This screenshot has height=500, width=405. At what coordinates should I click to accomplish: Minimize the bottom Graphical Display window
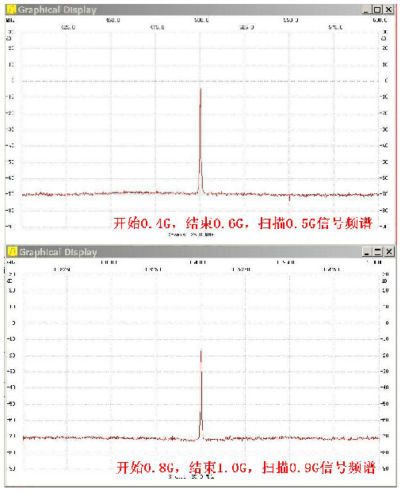(366, 252)
